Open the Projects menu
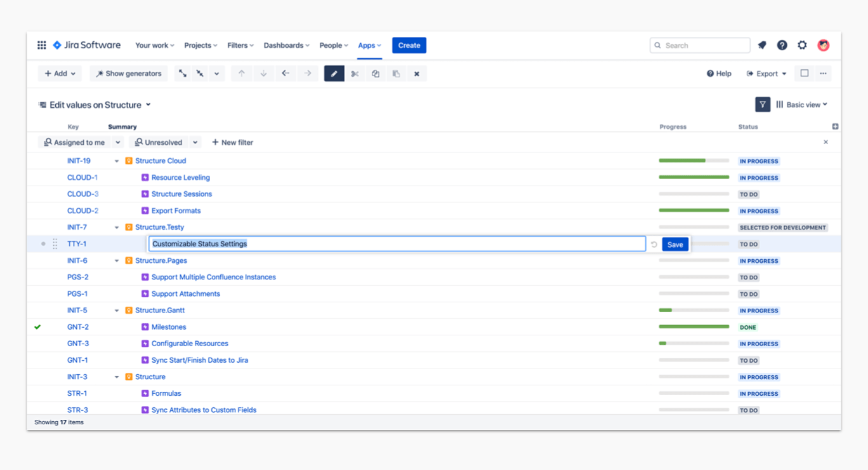Viewport: 868px width, 470px height. point(201,45)
